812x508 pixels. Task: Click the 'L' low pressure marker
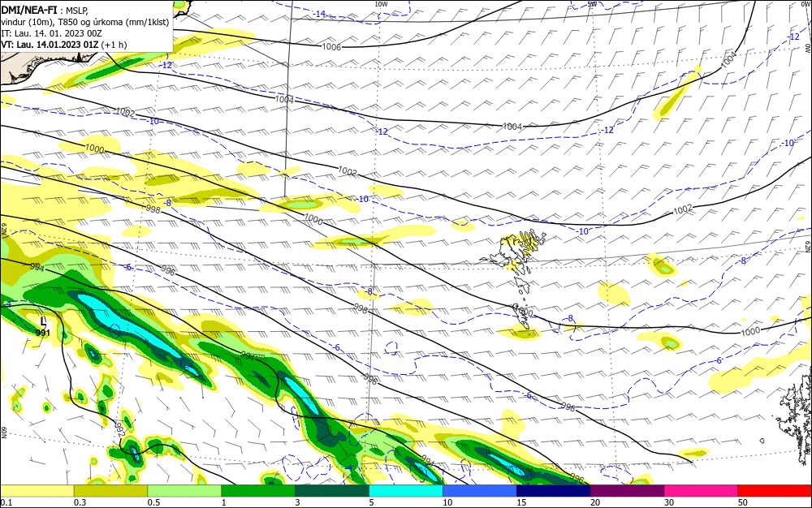(44, 322)
